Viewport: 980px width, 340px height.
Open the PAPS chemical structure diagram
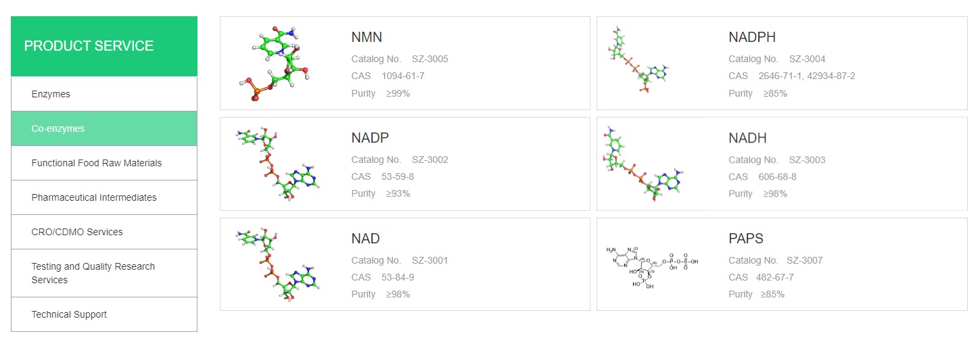[652, 265]
